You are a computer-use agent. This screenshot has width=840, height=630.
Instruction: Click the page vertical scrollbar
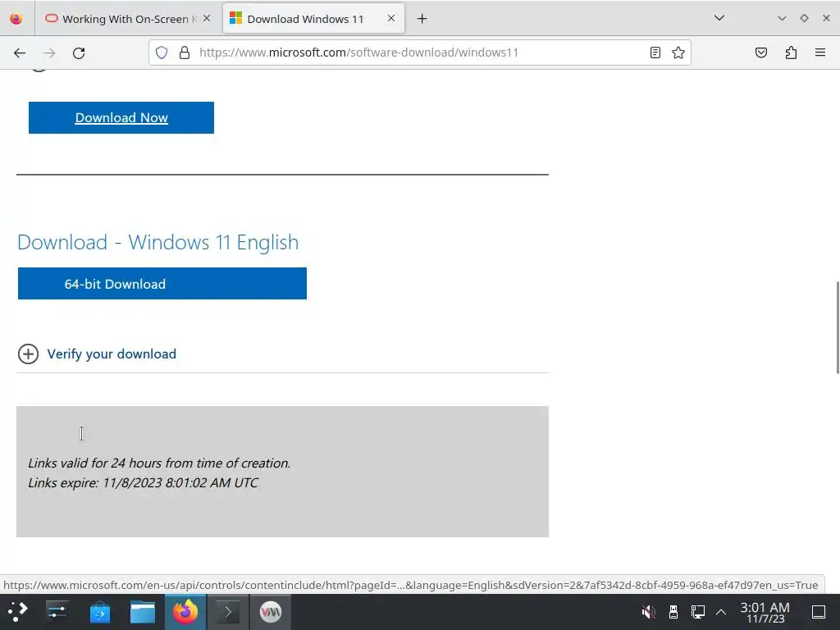838,326
